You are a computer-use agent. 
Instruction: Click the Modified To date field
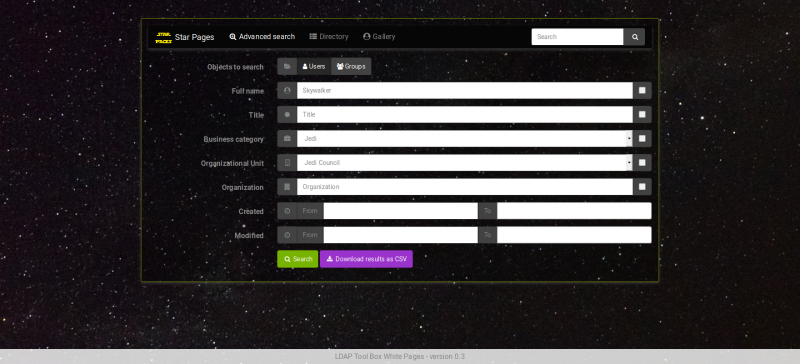point(574,235)
